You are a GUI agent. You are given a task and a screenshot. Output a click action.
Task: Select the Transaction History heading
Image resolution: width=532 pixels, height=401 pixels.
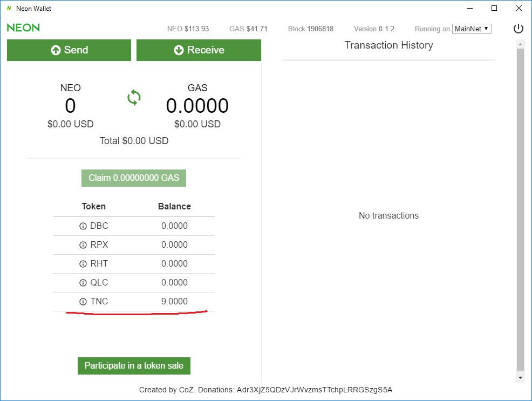(x=388, y=45)
